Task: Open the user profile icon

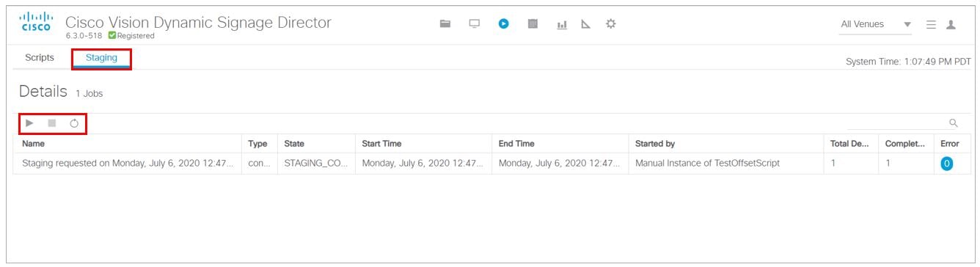Action: click(x=951, y=24)
